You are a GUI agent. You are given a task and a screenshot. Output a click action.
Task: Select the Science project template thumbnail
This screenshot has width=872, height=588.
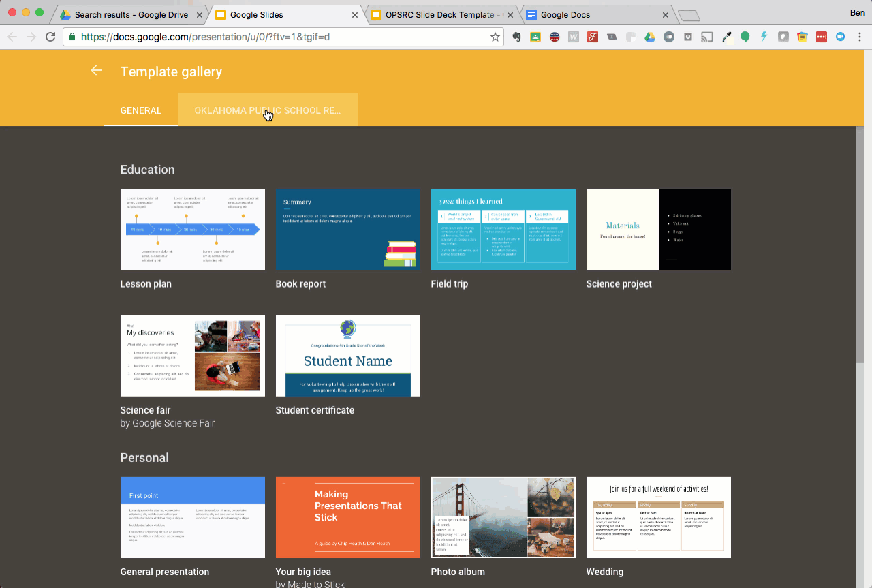(659, 230)
